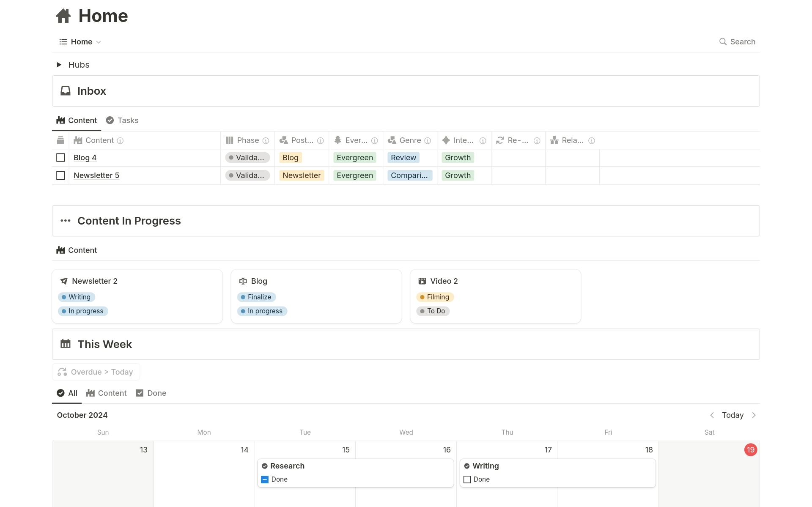812x507 pixels.
Task: Check the row checkbox for Newsletter 5
Action: tap(60, 175)
